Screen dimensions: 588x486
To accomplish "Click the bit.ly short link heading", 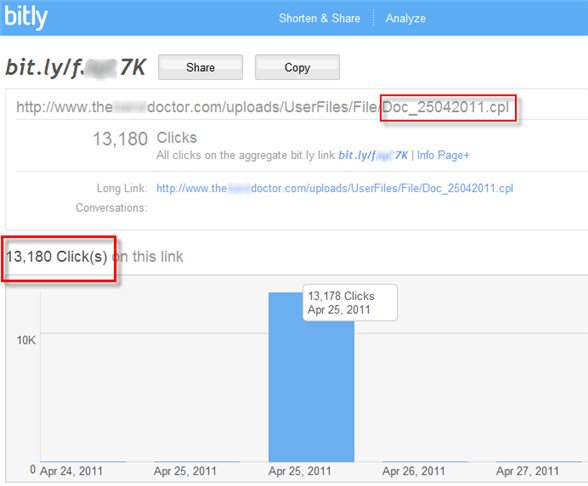I will pyautogui.click(x=76, y=68).
